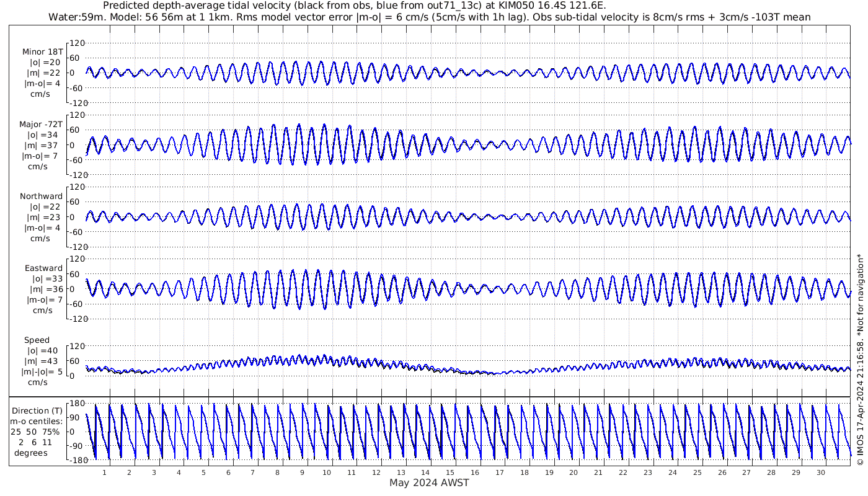Click the '|m| =22' value in Minor panel

click(x=45, y=73)
